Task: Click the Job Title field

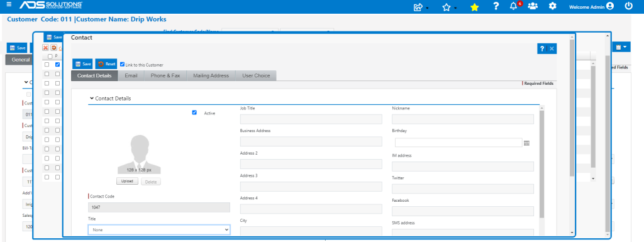Action: tap(311, 119)
